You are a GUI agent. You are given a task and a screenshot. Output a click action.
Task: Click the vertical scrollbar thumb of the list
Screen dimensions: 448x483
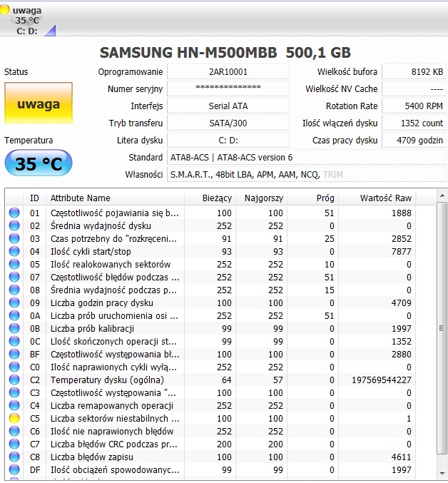point(442,327)
